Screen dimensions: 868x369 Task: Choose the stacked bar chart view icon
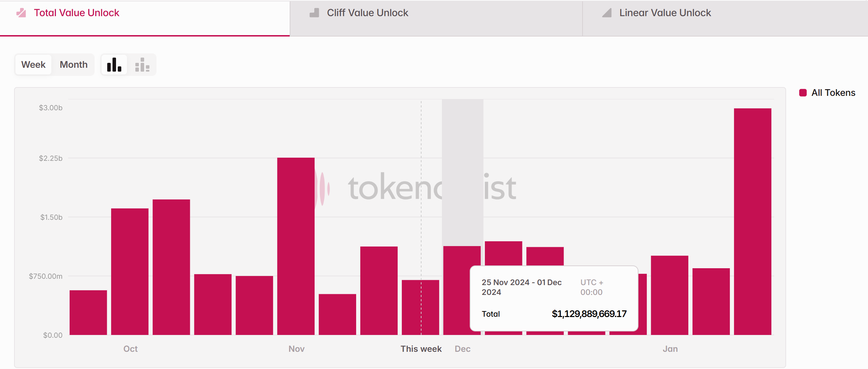[x=142, y=65]
